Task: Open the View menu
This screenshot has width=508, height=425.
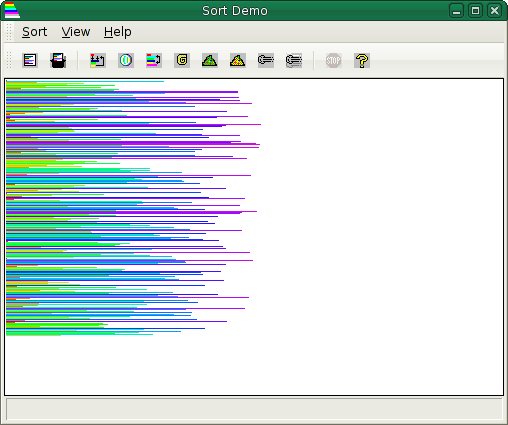Action: [76, 32]
